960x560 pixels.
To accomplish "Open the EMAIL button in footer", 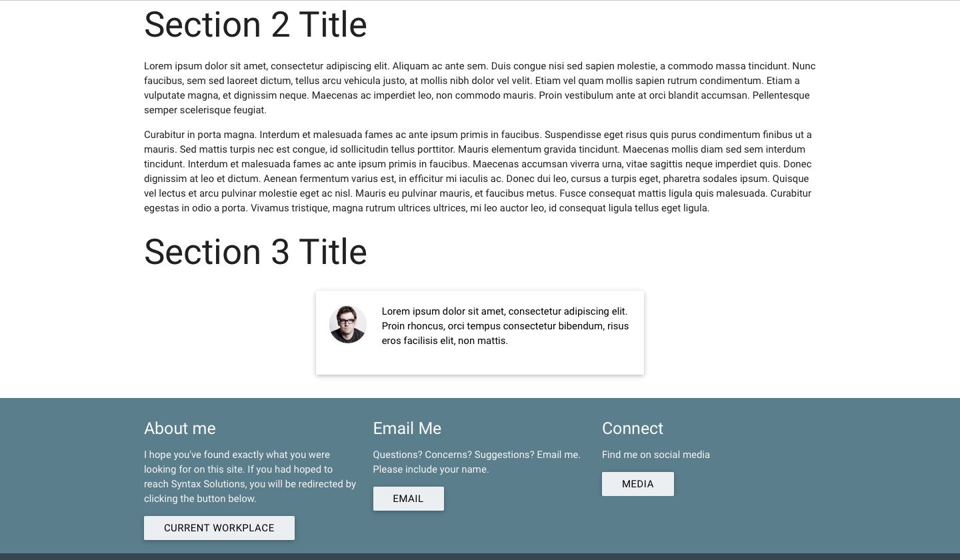I will pos(408,499).
